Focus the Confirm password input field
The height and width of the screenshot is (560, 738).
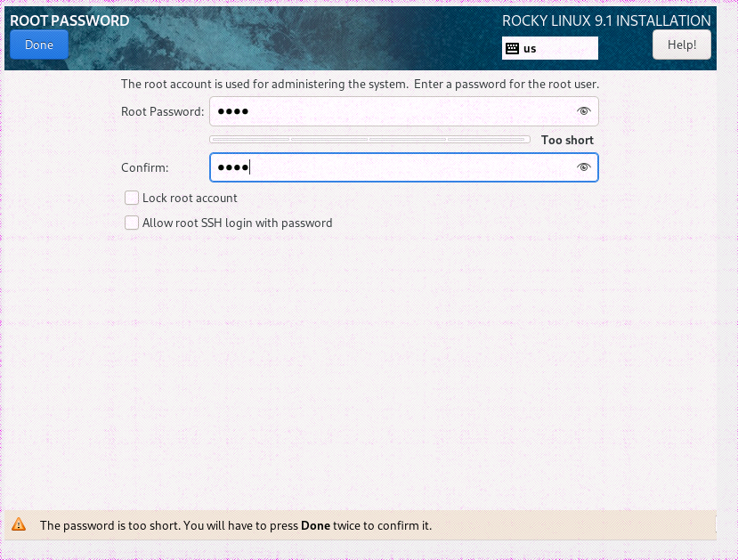tap(404, 167)
